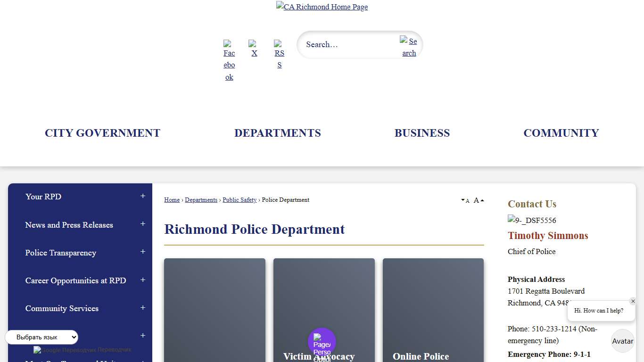Click the Timothy Simmons contact link
The width and height of the screenshot is (644, 362).
(548, 236)
